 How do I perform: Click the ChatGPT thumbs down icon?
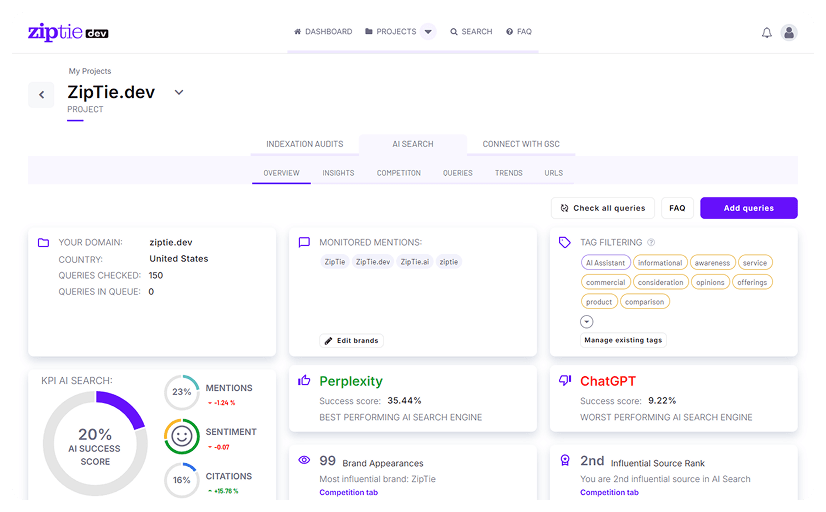pos(565,381)
